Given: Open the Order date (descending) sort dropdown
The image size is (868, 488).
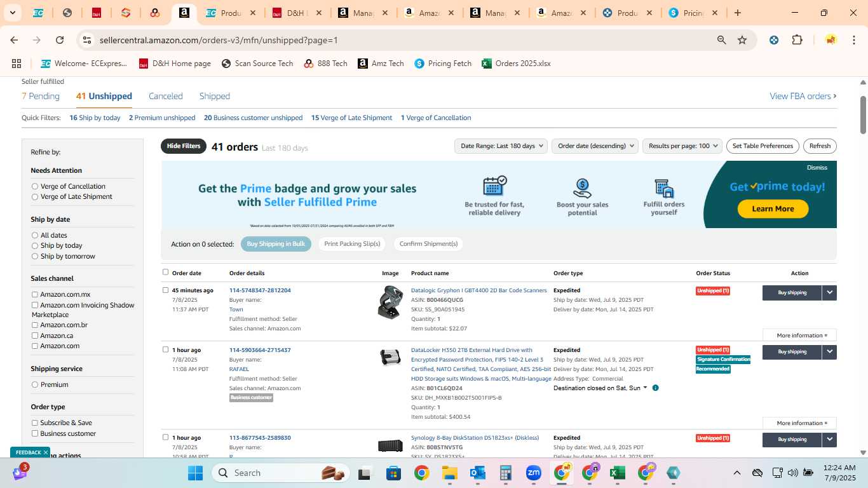Looking at the screenshot, I should [x=595, y=146].
